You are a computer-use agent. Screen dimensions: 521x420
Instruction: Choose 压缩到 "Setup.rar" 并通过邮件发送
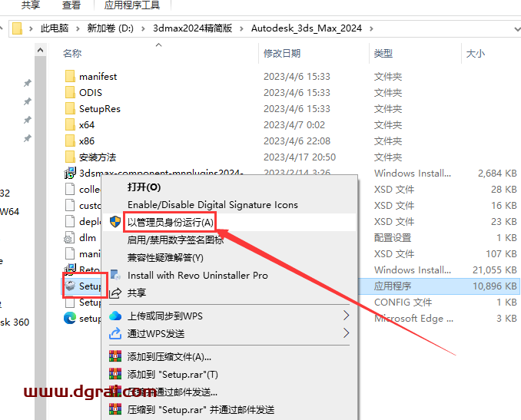tap(201, 409)
